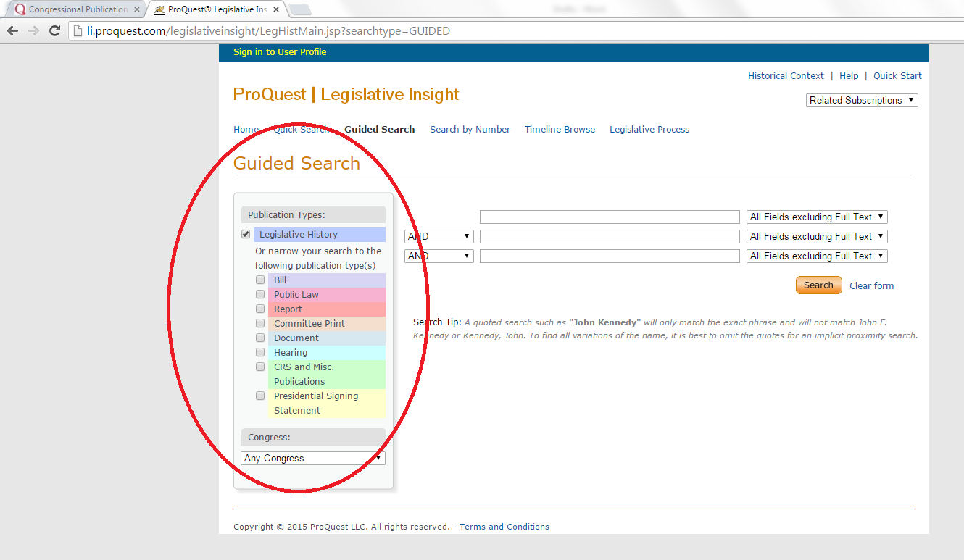The width and height of the screenshot is (964, 560).
Task: Click the Hearing label
Action: pyautogui.click(x=291, y=352)
